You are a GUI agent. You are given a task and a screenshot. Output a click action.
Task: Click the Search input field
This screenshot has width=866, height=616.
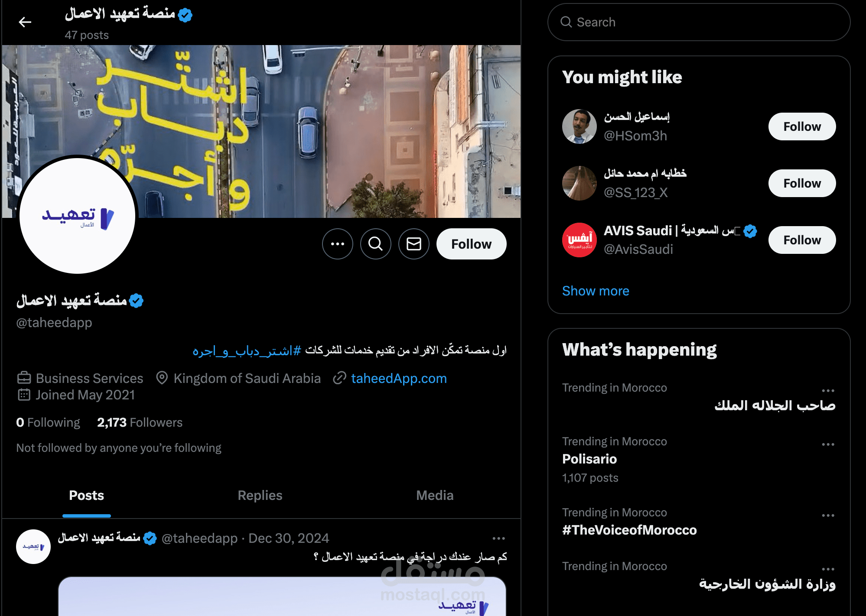point(699,22)
